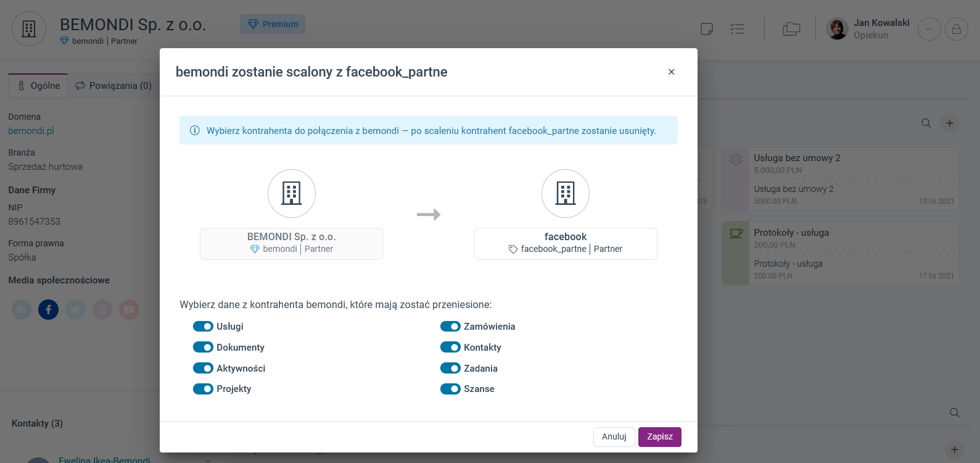Toggle the Zadania switch
The width and height of the screenshot is (980, 463).
point(450,369)
